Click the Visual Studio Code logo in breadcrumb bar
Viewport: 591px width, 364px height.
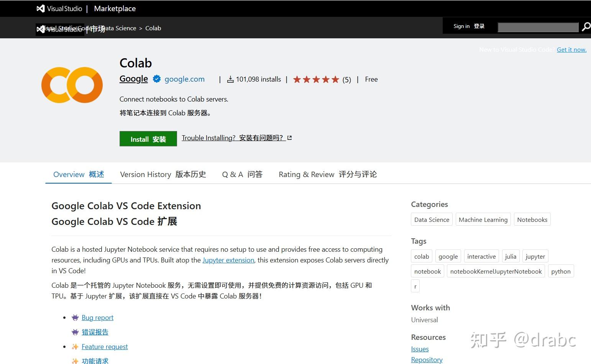point(41,28)
